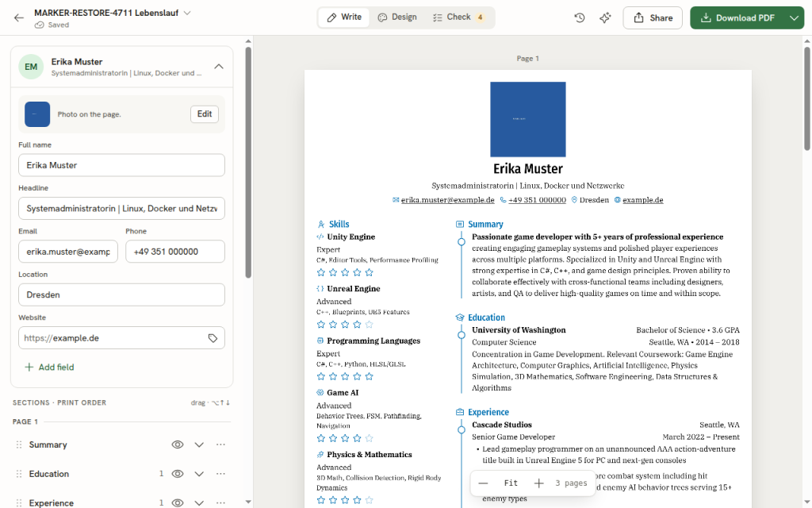Switch to the Design tab

397,17
